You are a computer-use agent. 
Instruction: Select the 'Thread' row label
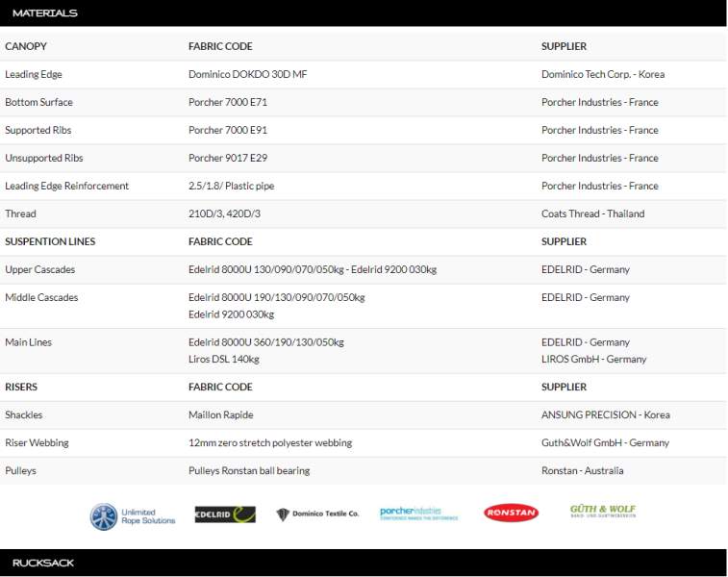[20, 213]
